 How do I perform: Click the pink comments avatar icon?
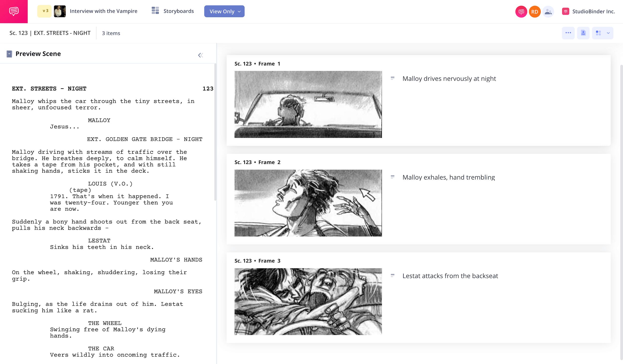click(x=521, y=12)
